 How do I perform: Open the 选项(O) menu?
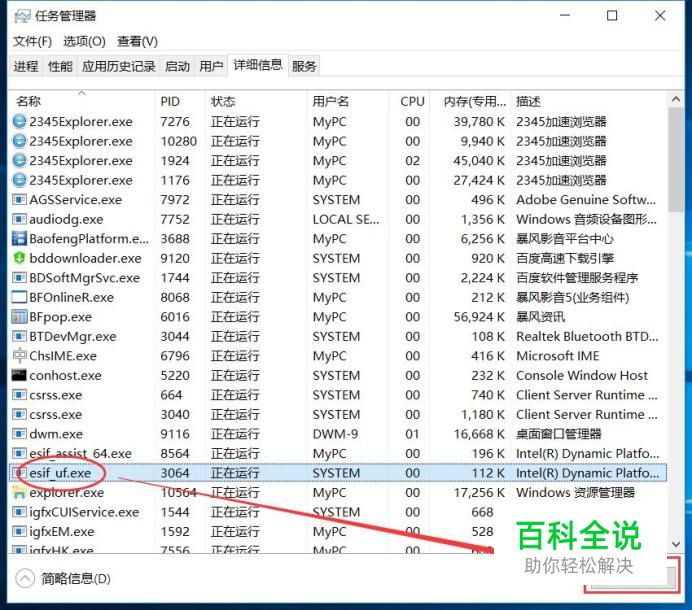(x=84, y=41)
